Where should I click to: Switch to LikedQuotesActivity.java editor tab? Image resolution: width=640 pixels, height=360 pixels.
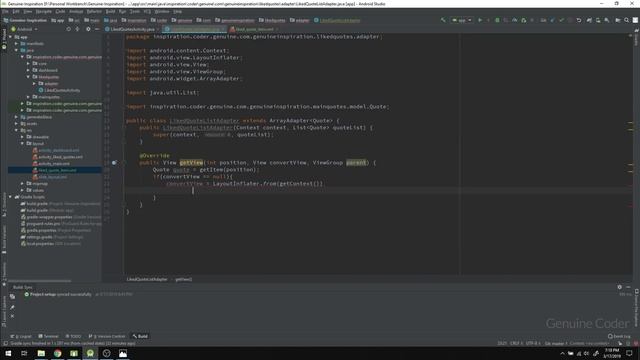[131, 29]
